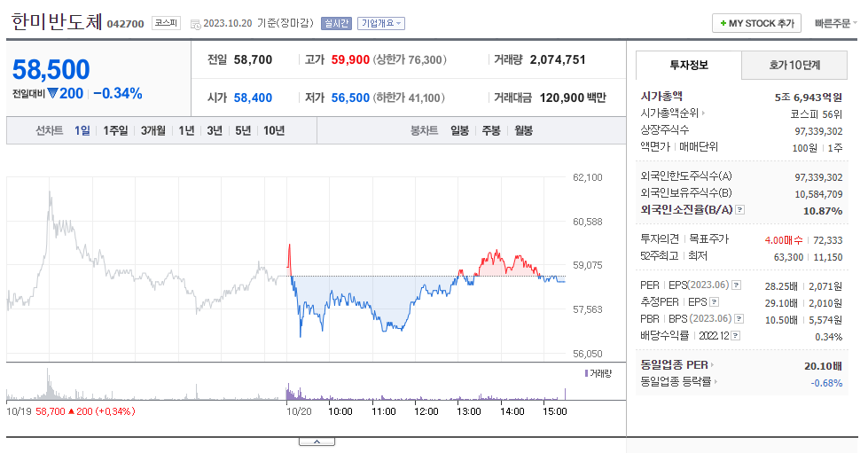Click 투자의견 label
The height and width of the screenshot is (453, 868).
[x=660, y=238]
